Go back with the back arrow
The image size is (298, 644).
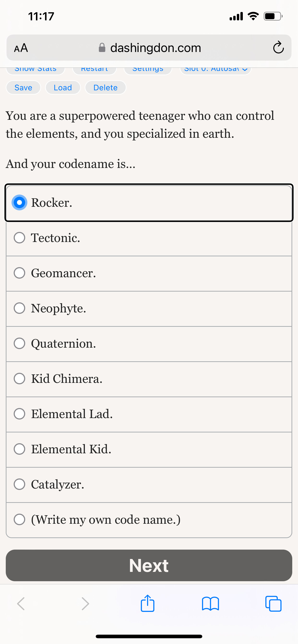tap(21, 604)
